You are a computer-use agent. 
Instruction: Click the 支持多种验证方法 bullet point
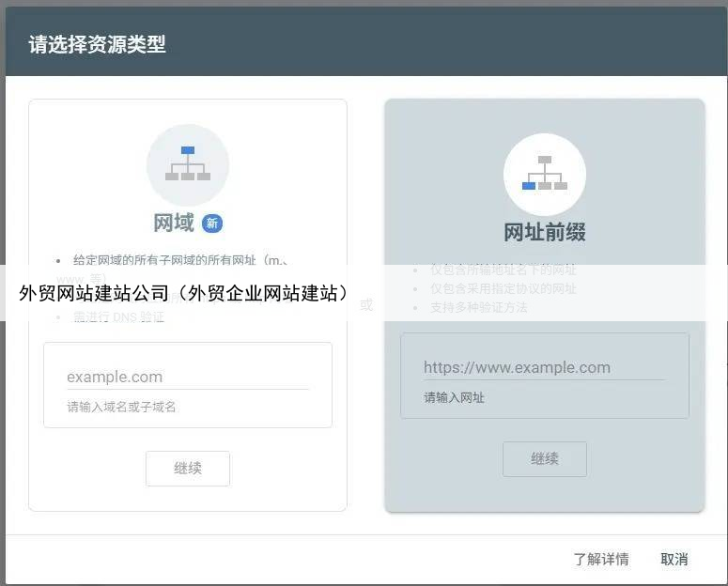(x=479, y=307)
